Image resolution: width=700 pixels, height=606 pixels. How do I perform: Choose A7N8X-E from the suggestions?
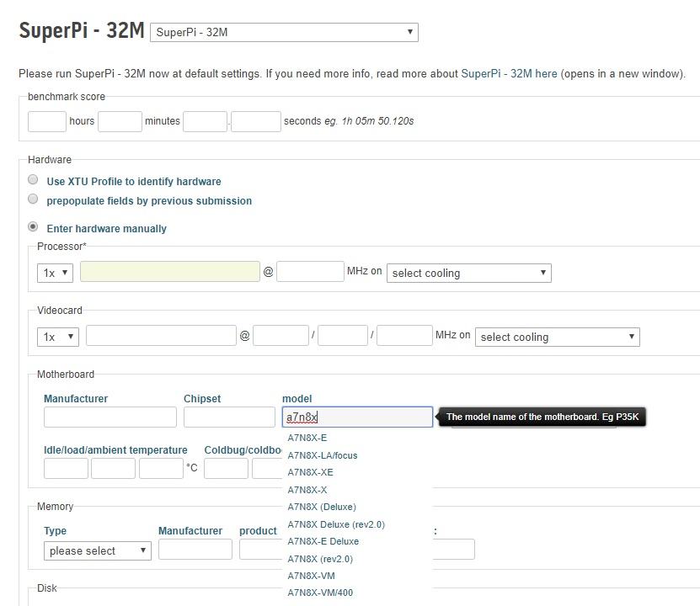(307, 438)
